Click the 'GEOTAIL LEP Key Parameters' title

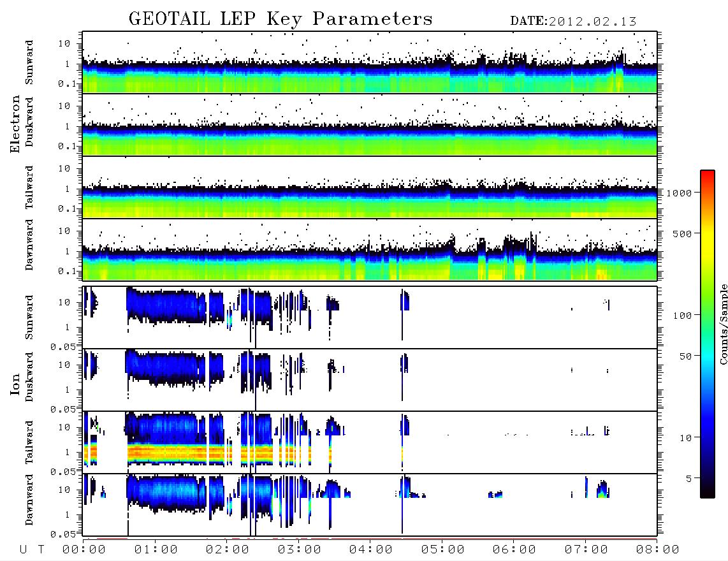pos(280,19)
